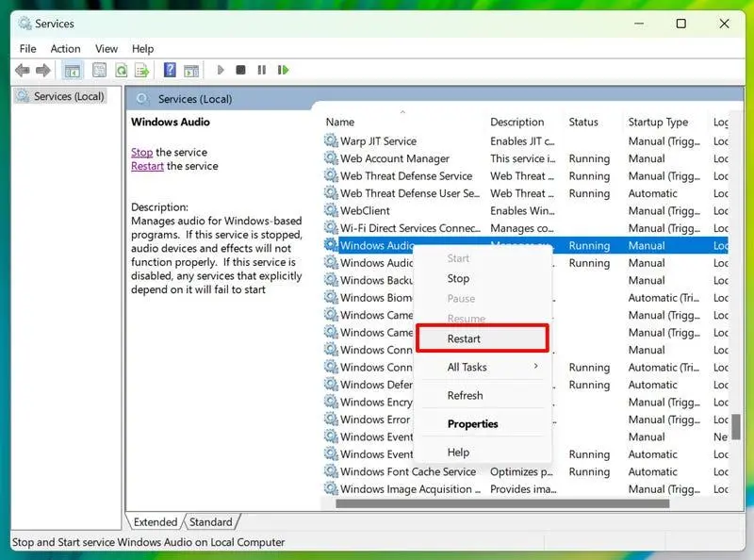Expand the All Tasks submenu

pyautogui.click(x=483, y=367)
